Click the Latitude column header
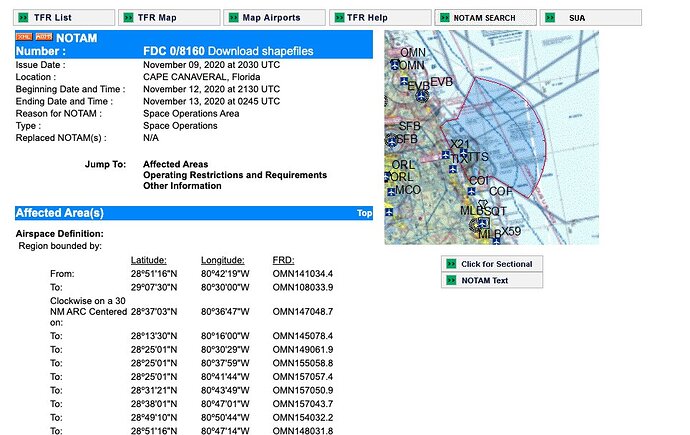Screen dimensions: 690x435 (149, 260)
